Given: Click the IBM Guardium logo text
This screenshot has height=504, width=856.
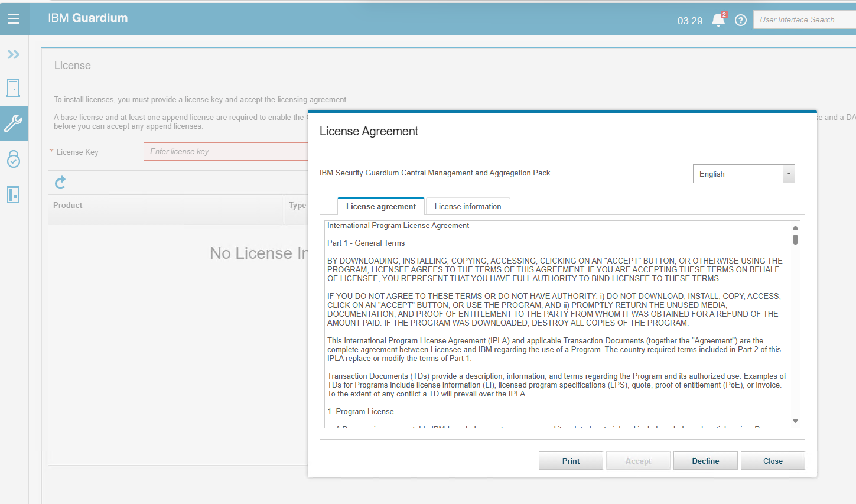Looking at the screenshot, I should [x=88, y=18].
